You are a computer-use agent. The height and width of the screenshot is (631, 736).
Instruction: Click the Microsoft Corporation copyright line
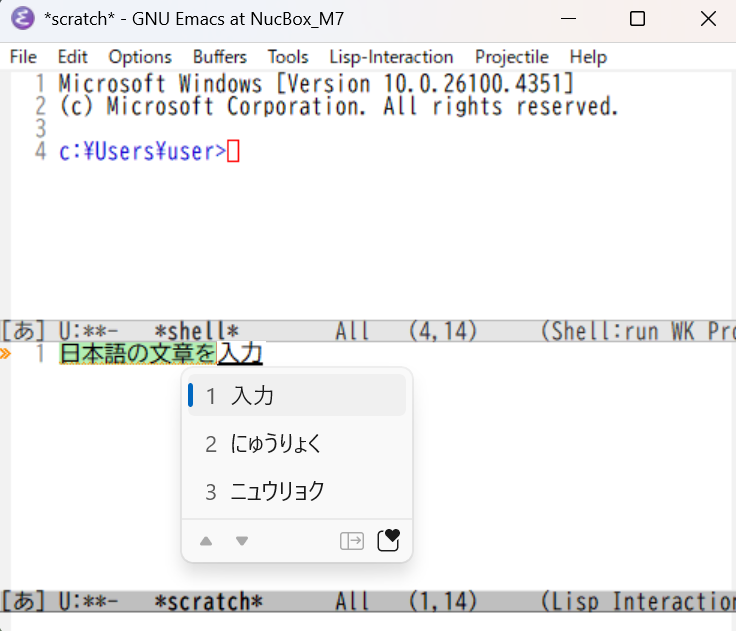tap(338, 107)
